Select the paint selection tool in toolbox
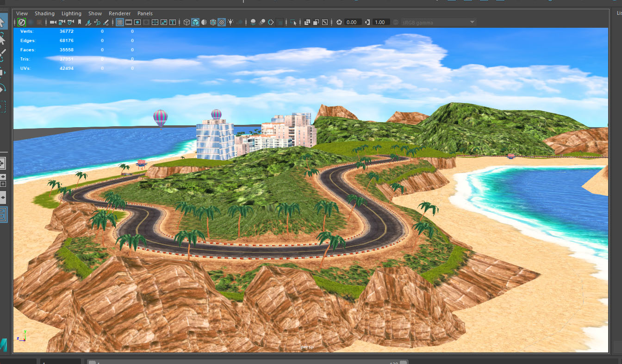 pyautogui.click(x=3, y=55)
